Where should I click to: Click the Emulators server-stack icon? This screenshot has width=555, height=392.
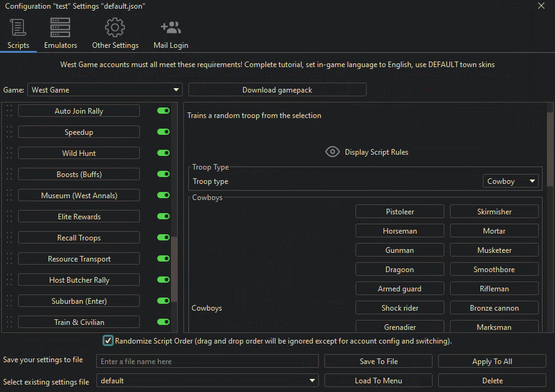point(60,27)
